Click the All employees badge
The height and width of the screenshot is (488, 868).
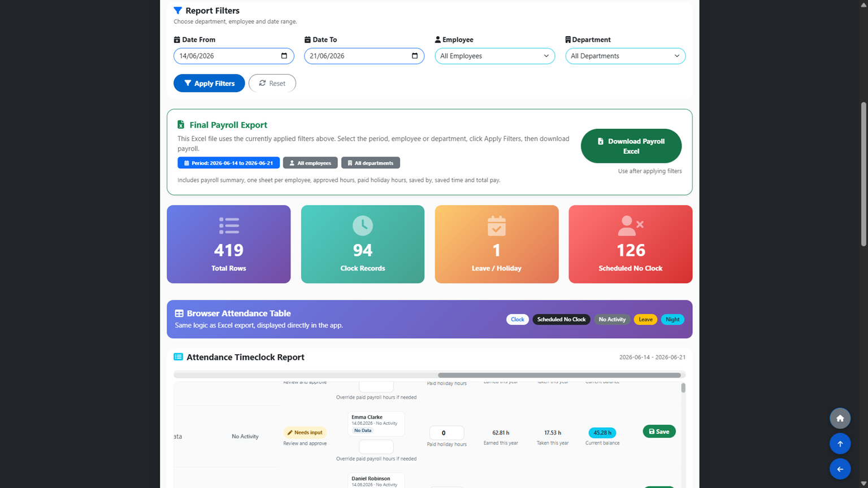point(310,163)
